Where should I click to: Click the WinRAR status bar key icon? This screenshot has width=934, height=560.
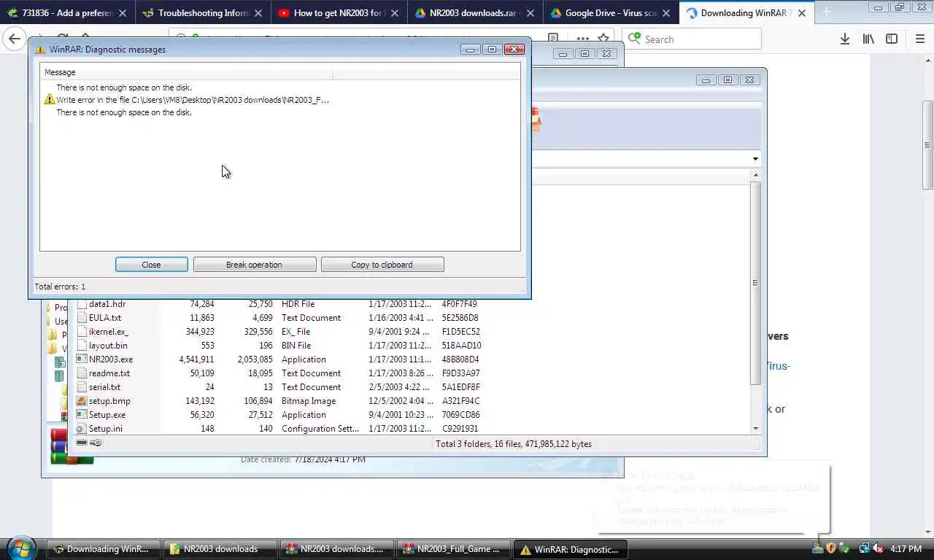click(x=96, y=443)
